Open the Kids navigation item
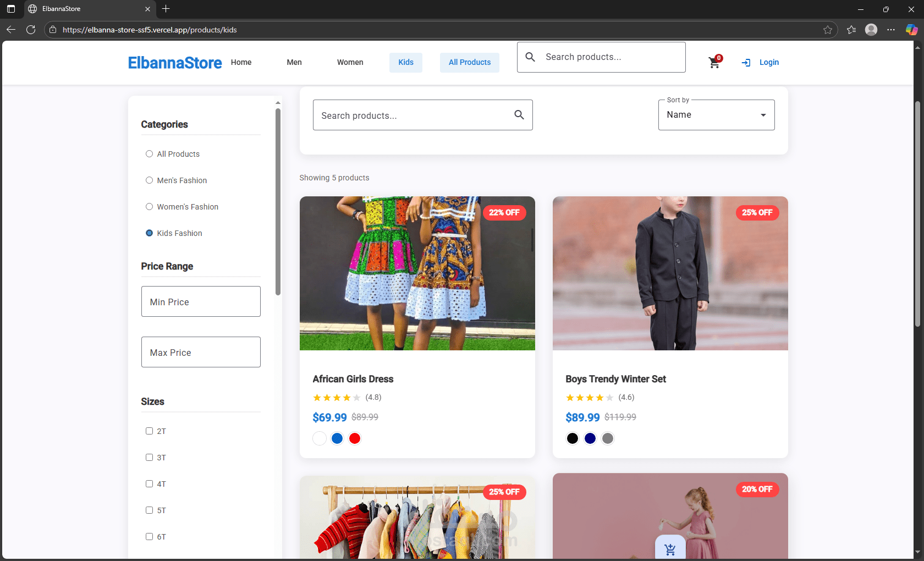The height and width of the screenshot is (561, 924). click(x=406, y=63)
